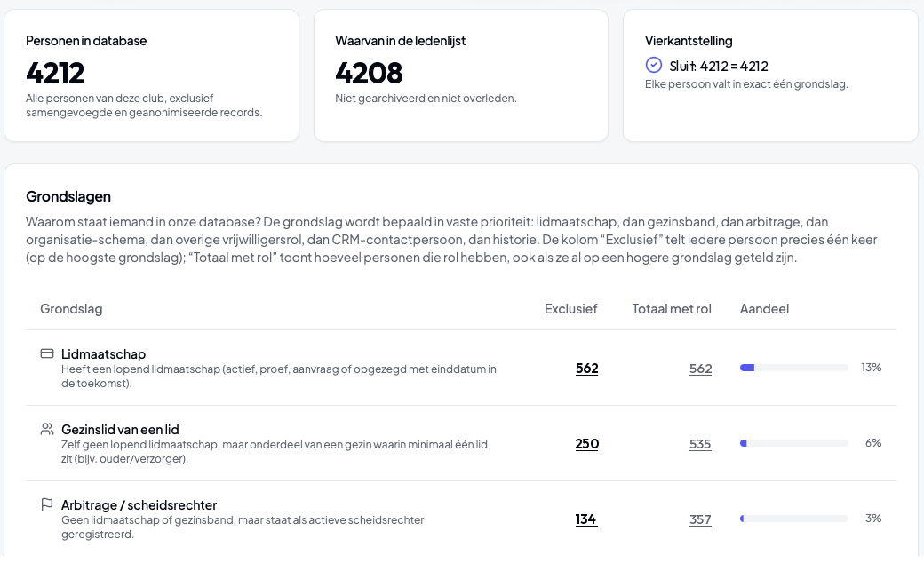Select the Personen in database card
Viewport: 924px width, 563px height.
click(151, 75)
